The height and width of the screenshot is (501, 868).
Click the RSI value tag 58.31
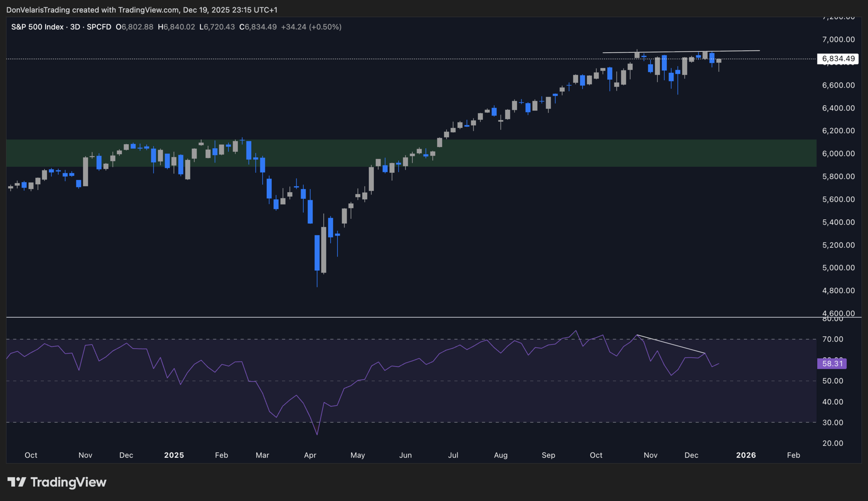(832, 364)
